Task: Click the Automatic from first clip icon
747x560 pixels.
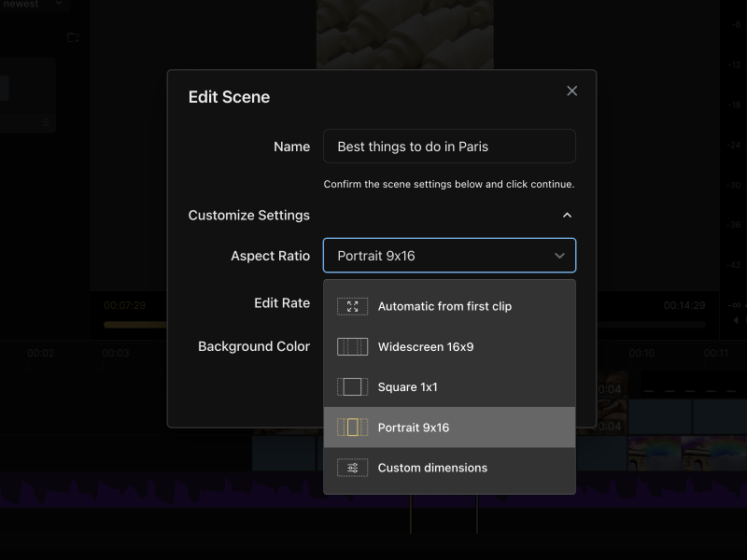Action: coord(352,306)
